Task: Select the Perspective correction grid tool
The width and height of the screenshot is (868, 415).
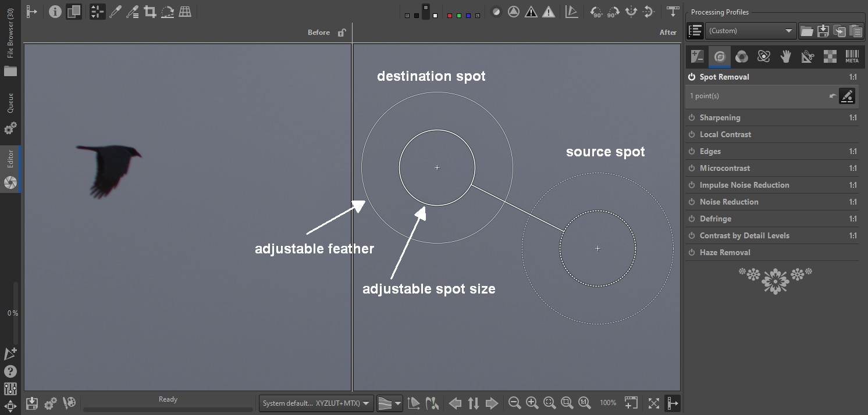Action: coord(185,12)
